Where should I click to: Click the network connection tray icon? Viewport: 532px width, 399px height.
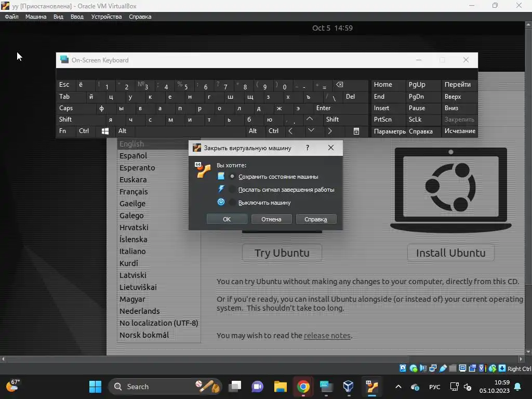click(x=454, y=387)
